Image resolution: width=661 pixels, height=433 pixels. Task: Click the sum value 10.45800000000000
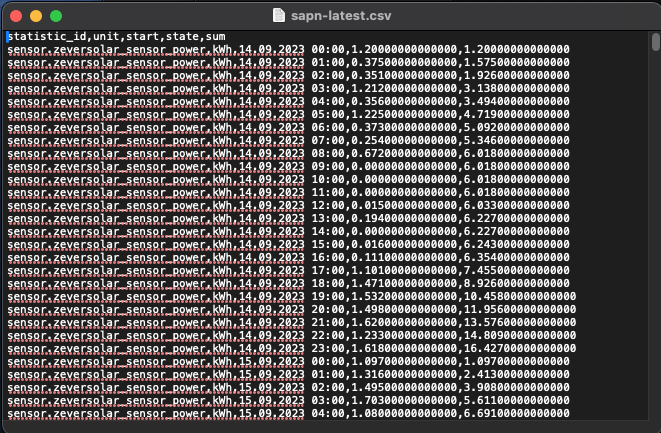point(520,296)
